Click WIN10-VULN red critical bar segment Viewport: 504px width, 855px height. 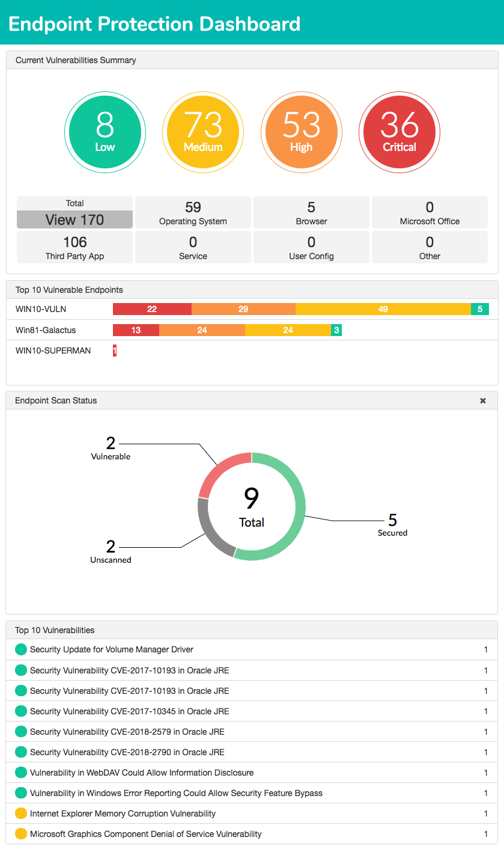coord(152,309)
